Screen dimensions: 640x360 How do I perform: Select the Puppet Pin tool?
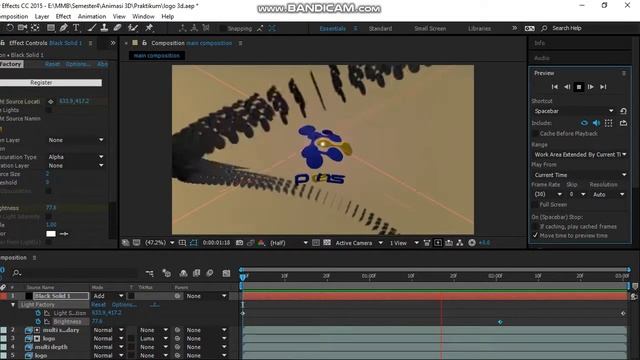[149, 28]
